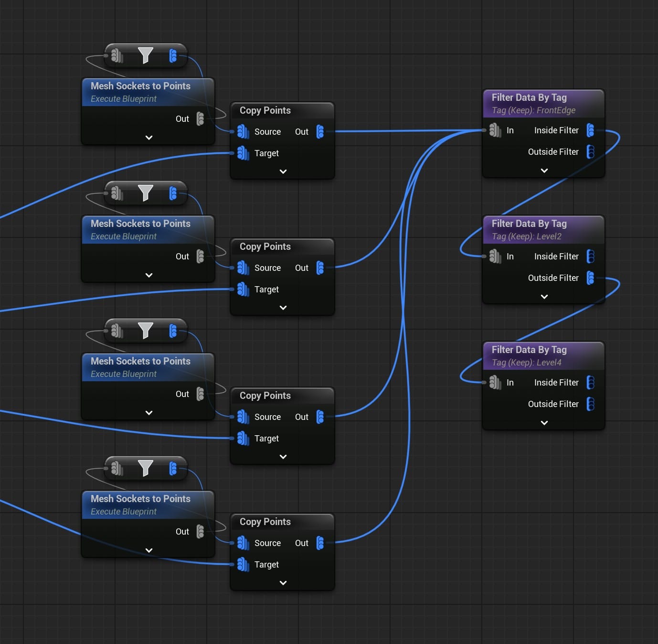
Task: Click the Outside Filter pin on the Level4 node
Action: (x=591, y=404)
